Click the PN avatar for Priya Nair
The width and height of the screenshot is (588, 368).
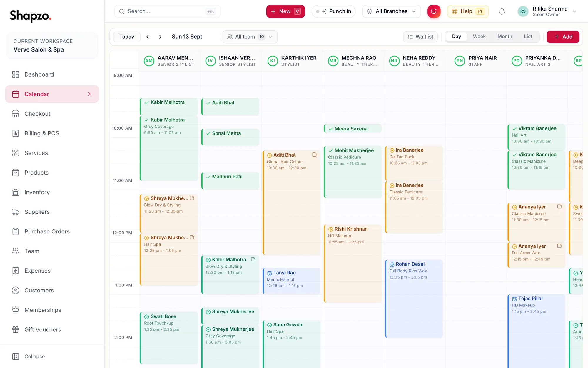460,61
